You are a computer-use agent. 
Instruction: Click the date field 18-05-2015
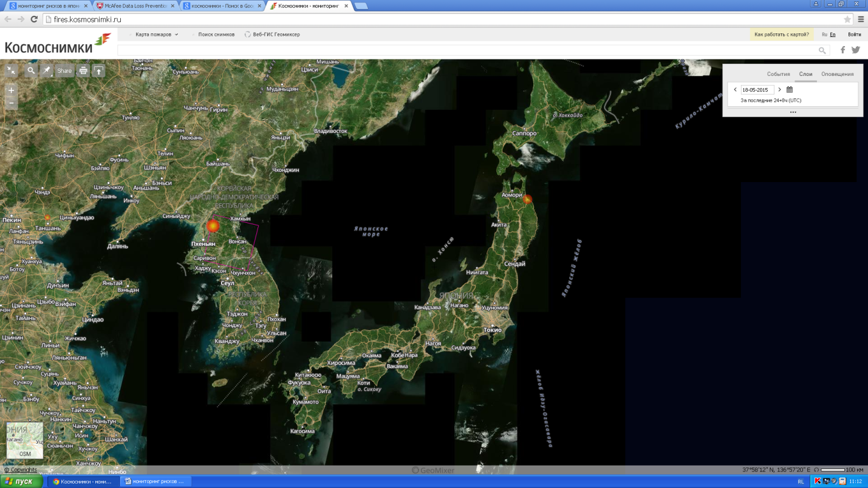[x=757, y=90]
